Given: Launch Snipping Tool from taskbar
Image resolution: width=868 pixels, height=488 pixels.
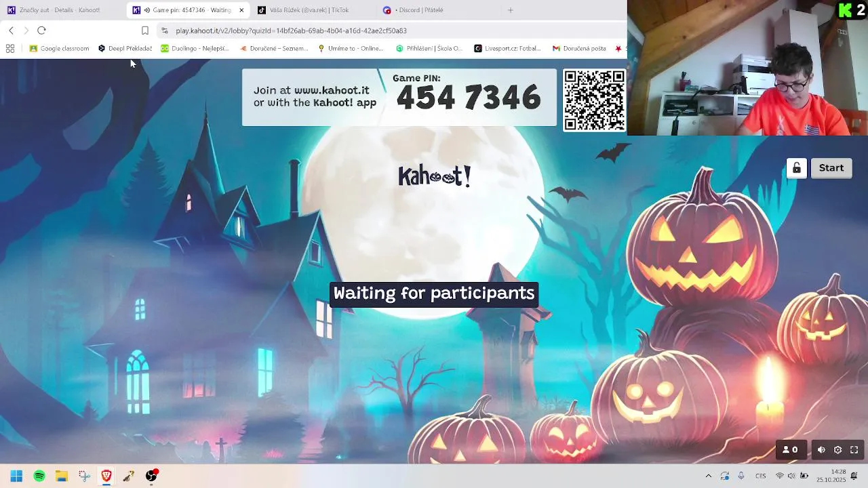Looking at the screenshot, I should coord(84,476).
